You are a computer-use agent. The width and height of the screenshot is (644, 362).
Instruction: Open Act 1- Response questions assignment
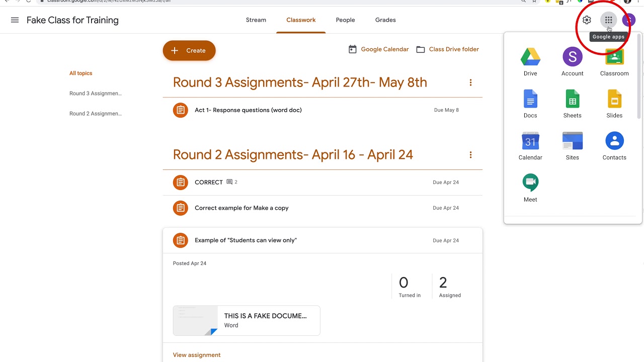pyautogui.click(x=323, y=110)
